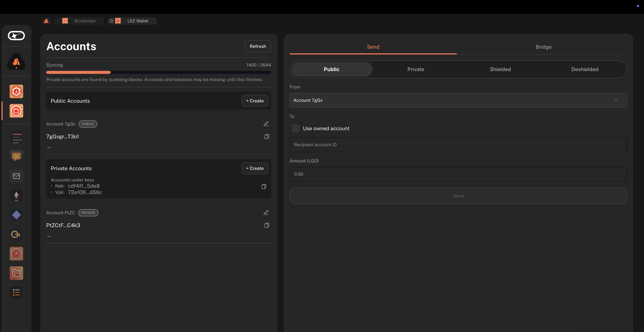Create a new public account
This screenshot has height=332, width=644.
point(255,101)
